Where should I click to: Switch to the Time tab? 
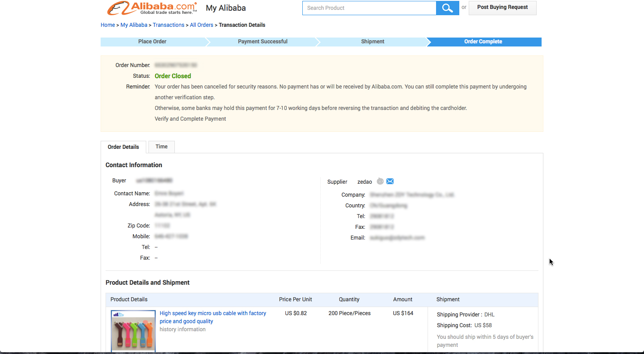pos(161,147)
